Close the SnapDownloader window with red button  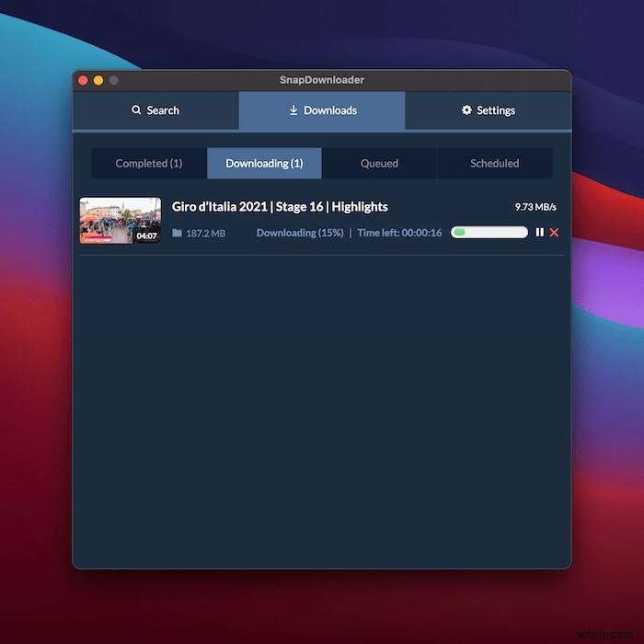83,80
